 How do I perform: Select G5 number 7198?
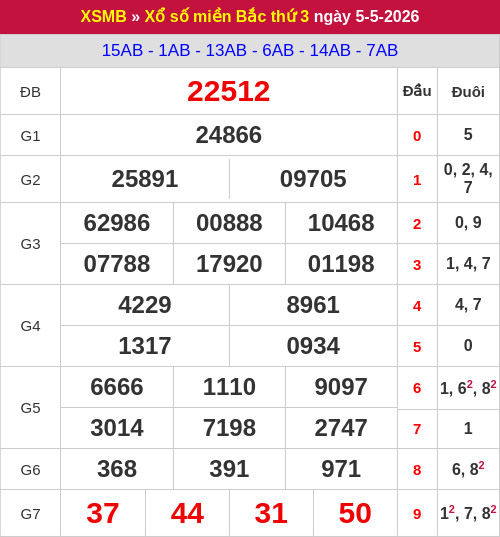229,427
